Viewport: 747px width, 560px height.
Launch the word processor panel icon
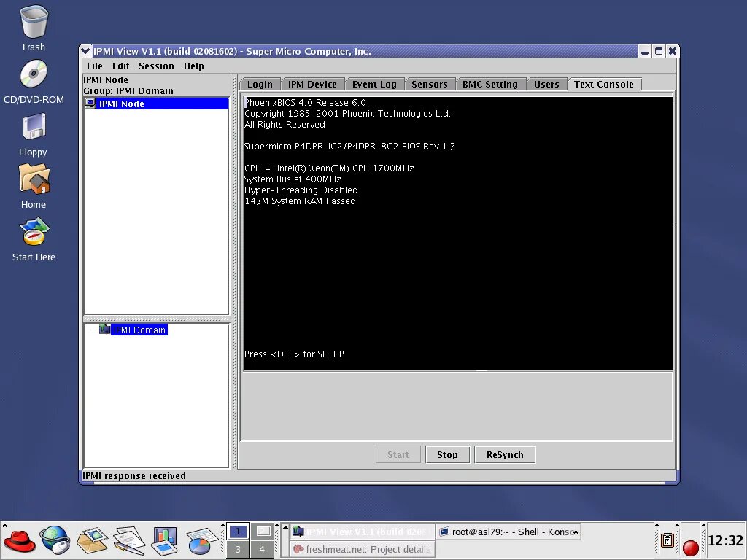tap(128, 541)
